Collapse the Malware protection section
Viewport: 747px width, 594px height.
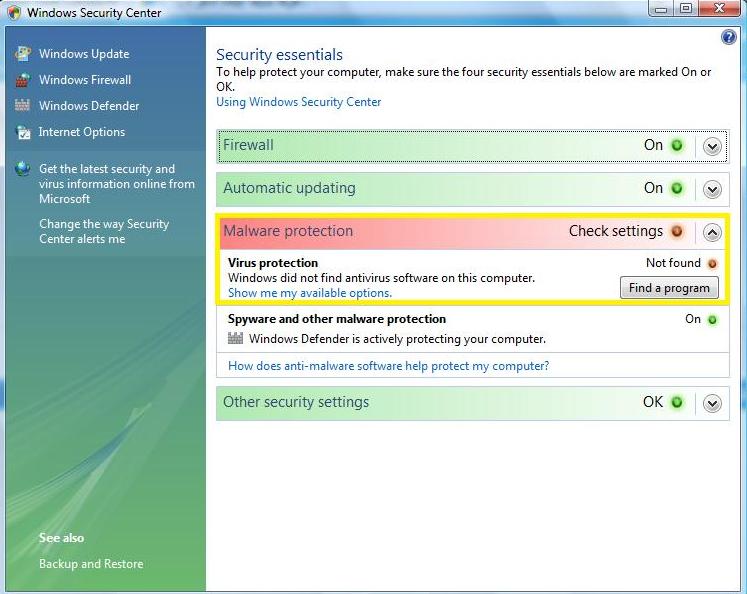click(x=712, y=232)
